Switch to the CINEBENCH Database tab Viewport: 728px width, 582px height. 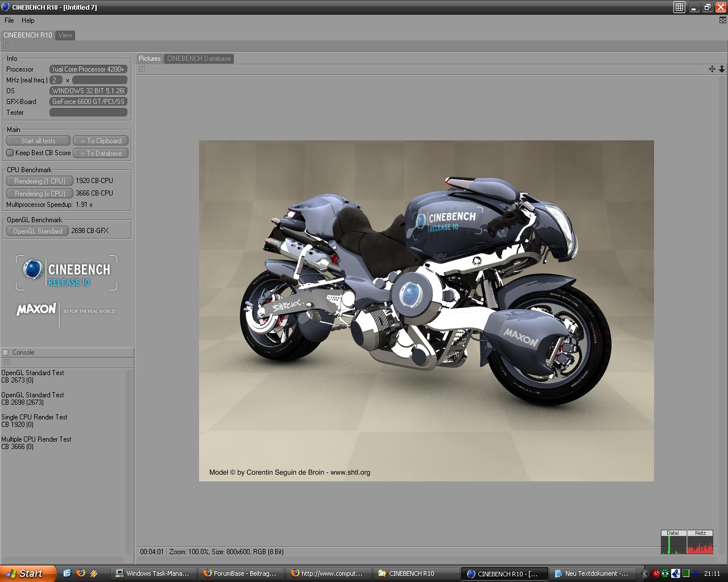pyautogui.click(x=198, y=59)
